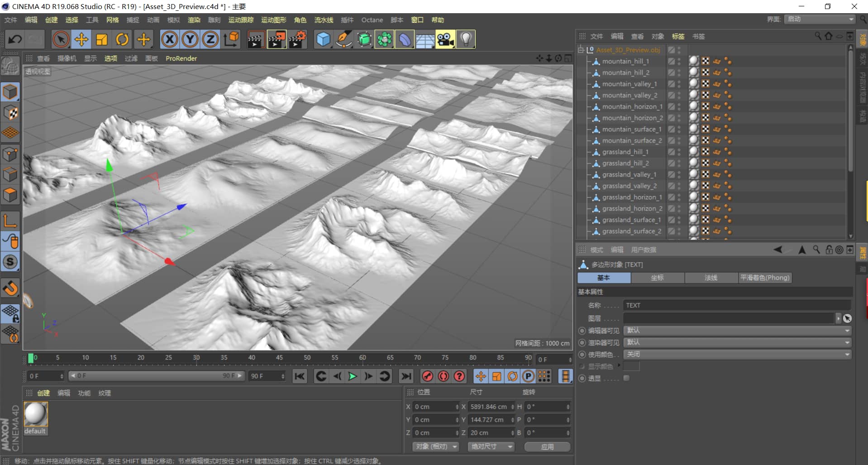Click UVW tag of grassland_hill_1
The image size is (868, 465).
pos(706,152)
